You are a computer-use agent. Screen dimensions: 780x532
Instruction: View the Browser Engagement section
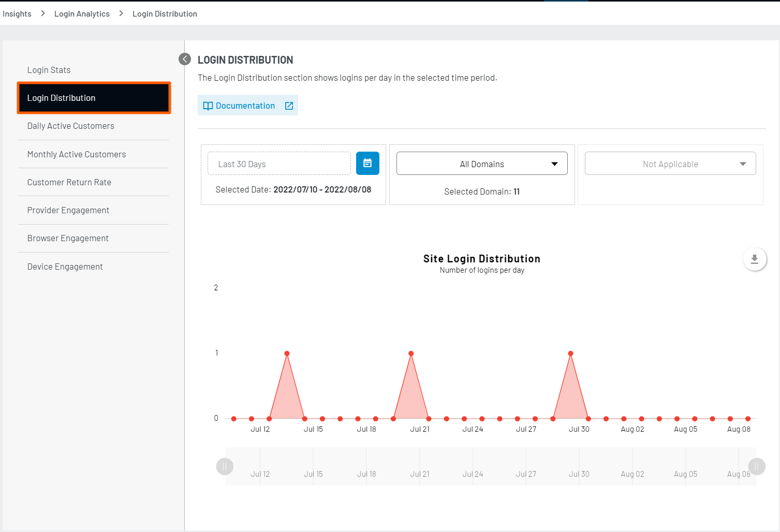point(68,238)
